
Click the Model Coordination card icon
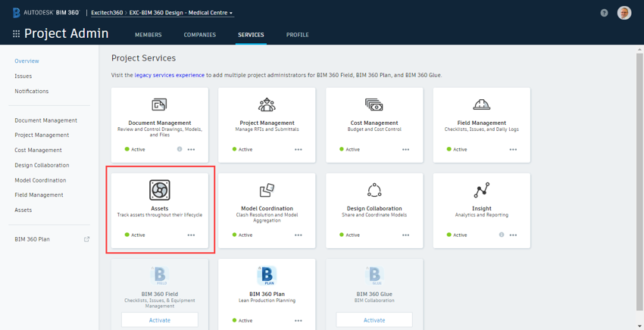[267, 190]
